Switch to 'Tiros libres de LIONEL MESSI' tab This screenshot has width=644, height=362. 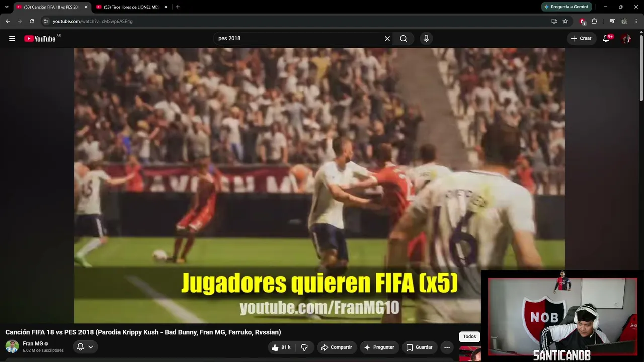tap(132, 7)
